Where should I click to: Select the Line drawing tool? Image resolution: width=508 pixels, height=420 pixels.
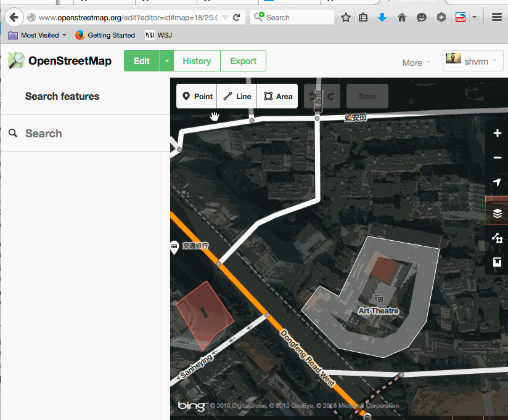pos(237,96)
